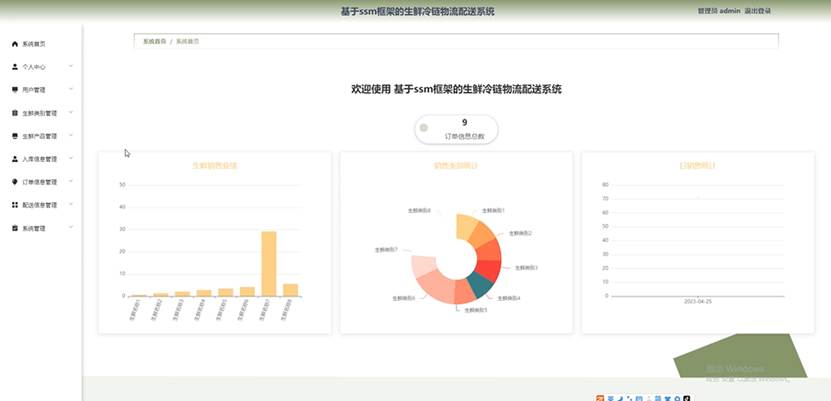Click the tallest bar for 生鲜类别7
The width and height of the screenshot is (831, 401).
click(269, 263)
